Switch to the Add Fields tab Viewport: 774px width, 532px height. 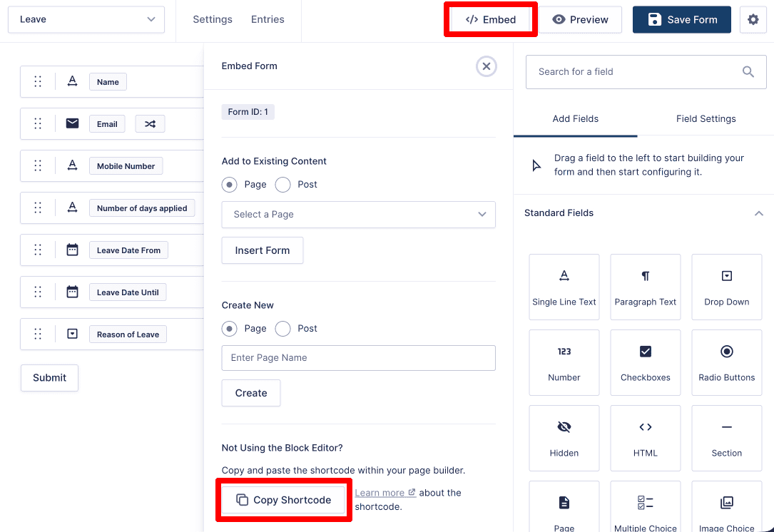575,119
